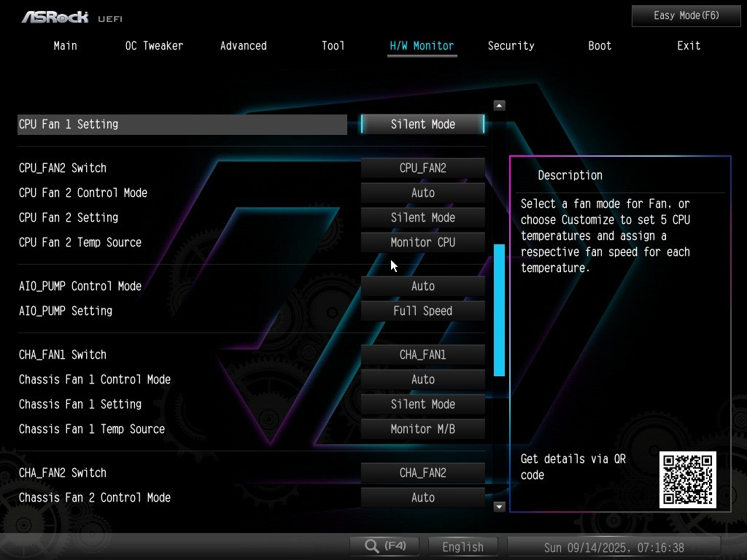747x560 pixels.
Task: Go to the Advanced tab
Action: click(x=243, y=46)
